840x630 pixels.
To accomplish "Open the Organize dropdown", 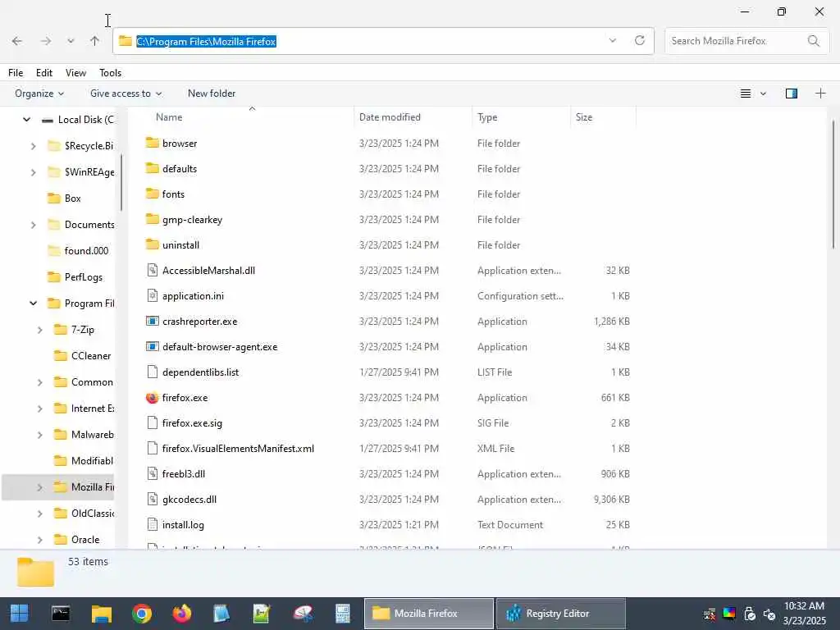I will [x=39, y=94].
